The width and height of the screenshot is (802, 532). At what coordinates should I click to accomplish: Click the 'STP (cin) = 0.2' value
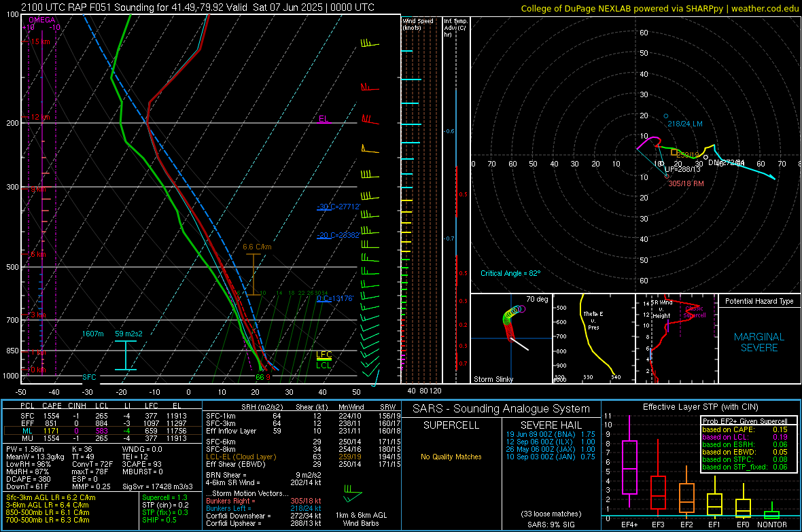click(165, 505)
